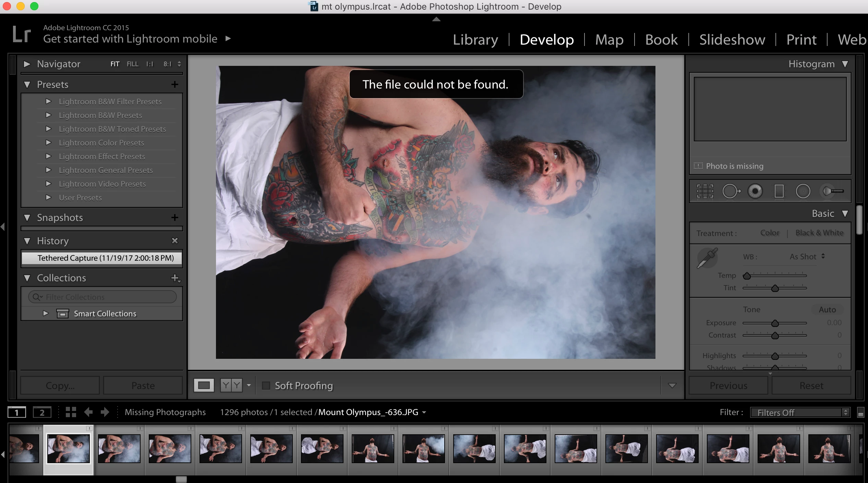Expand the Navigator panel
868x483 pixels.
pos(27,64)
